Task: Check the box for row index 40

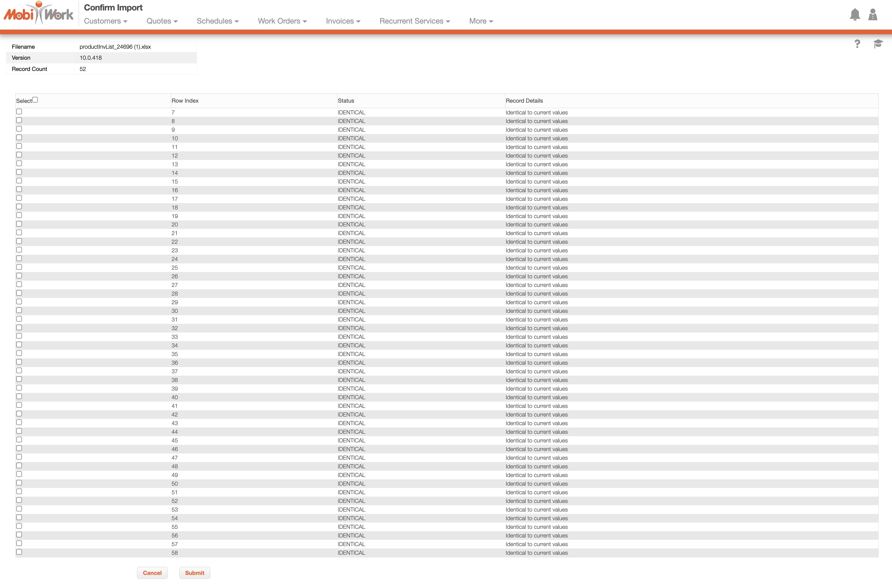Action: point(19,396)
